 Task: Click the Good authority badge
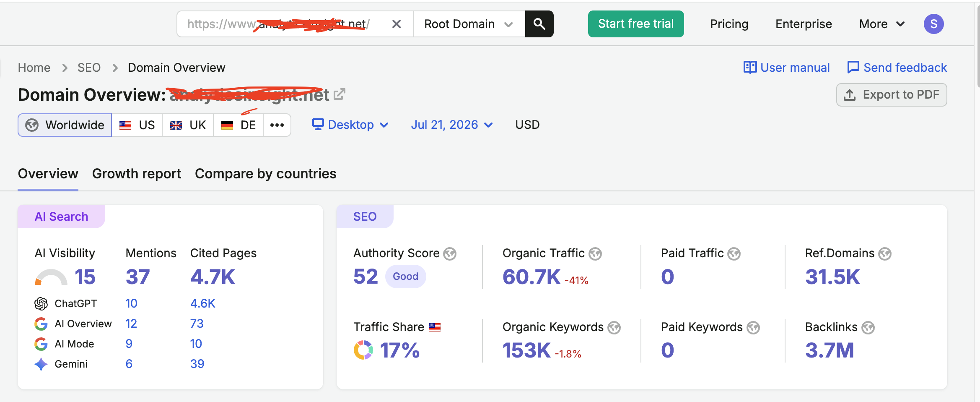pyautogui.click(x=405, y=277)
